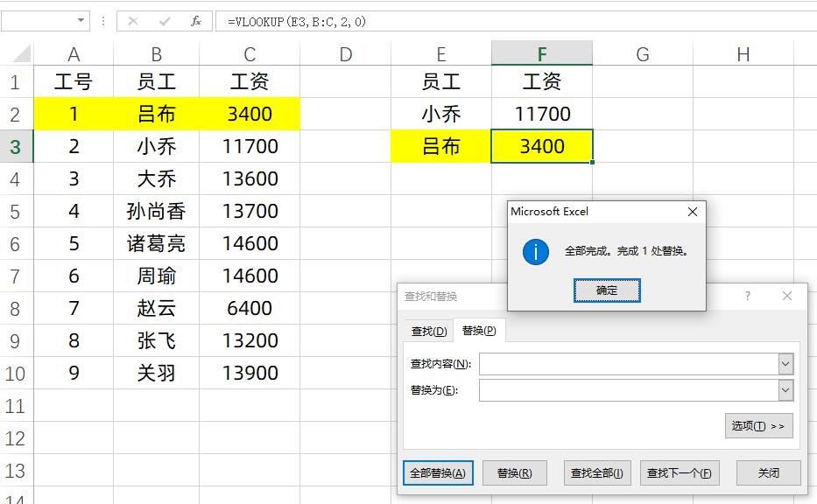Click the Cancel X icon in formula bar
The width and height of the screenshot is (817, 504).
(132, 19)
